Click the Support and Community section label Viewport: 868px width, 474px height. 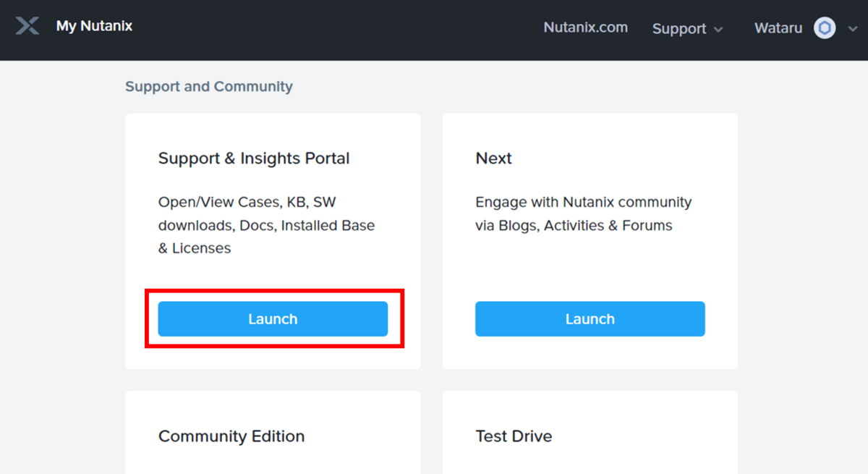[x=209, y=87]
